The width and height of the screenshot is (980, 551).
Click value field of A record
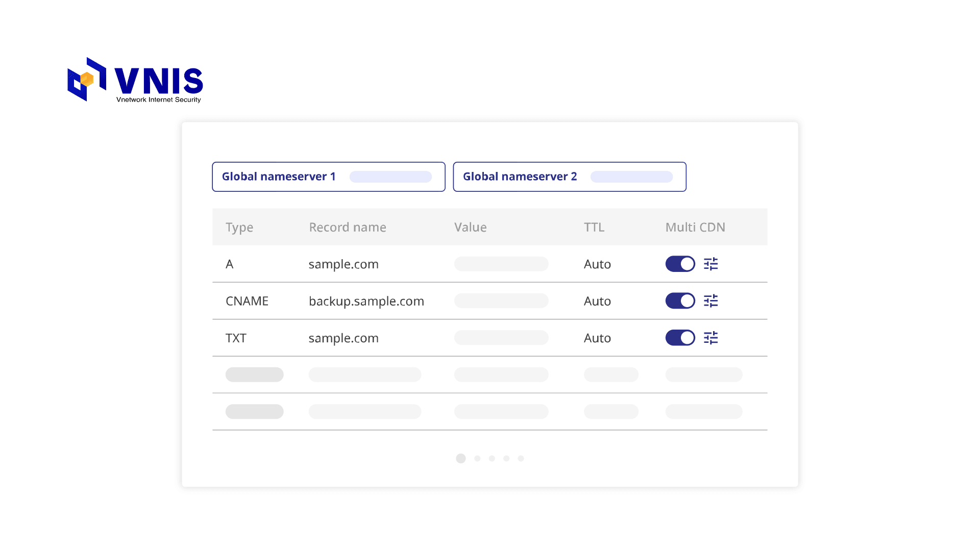[x=501, y=264]
